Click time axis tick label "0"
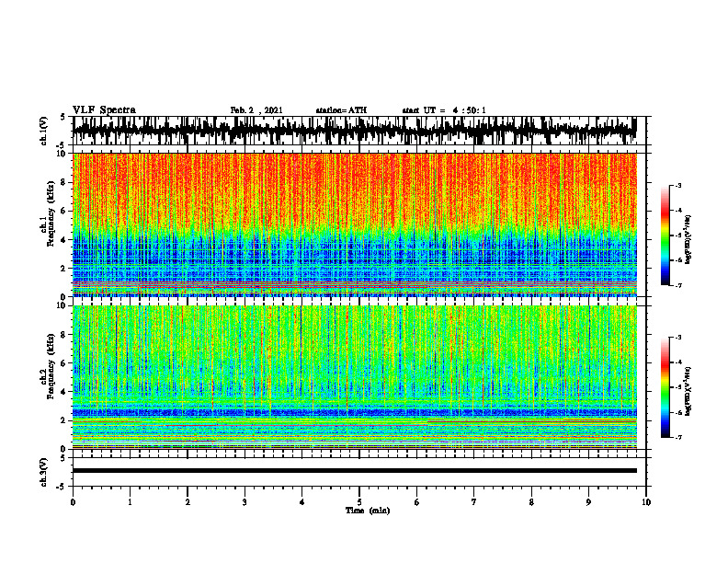This screenshot has width=728, height=563. click(x=73, y=502)
